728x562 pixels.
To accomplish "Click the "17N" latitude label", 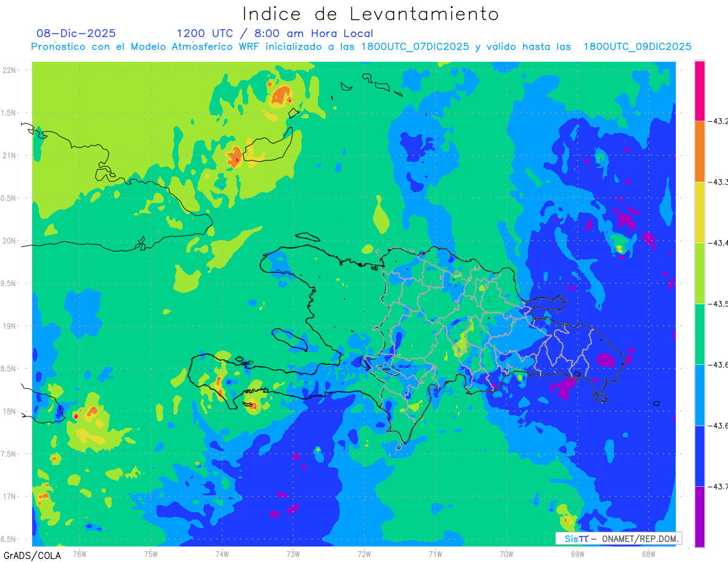I will coord(9,497).
